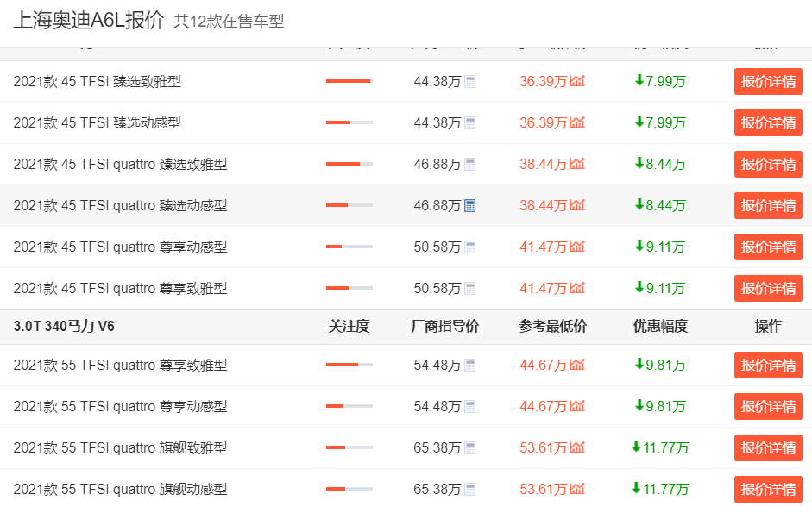Open calculator icon for 45 TFSI quattro 尊享动感型
This screenshot has height=519, width=812.
pos(469,247)
